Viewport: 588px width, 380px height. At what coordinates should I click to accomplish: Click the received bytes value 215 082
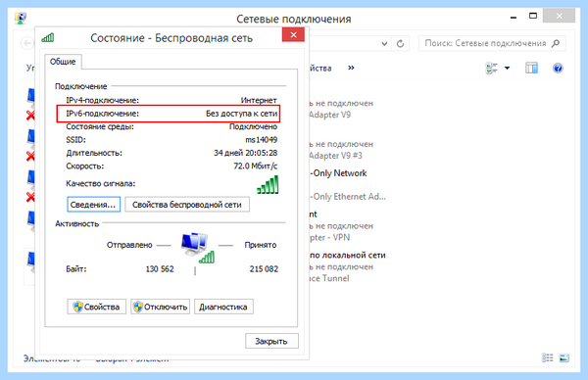264,269
